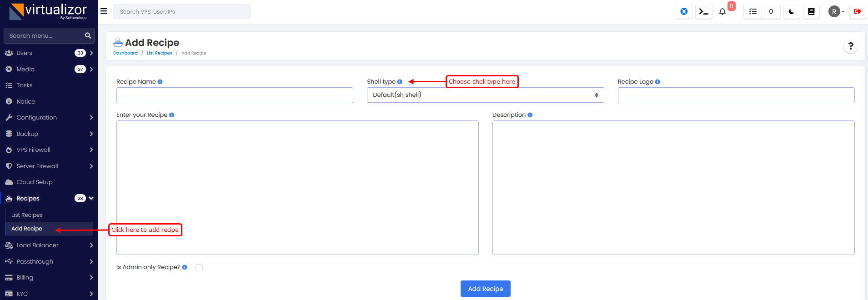Check the Is Admin only Recipe checkbox

tap(199, 268)
